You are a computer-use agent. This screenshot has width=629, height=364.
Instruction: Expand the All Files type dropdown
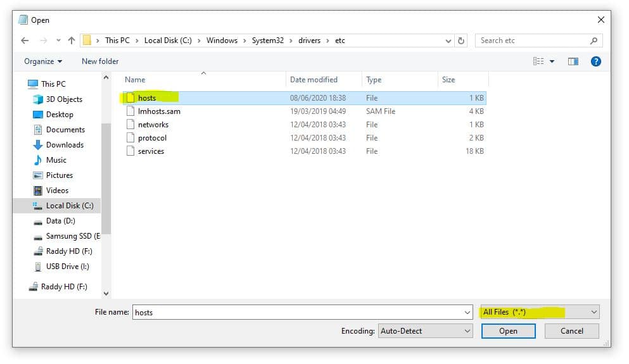pyautogui.click(x=594, y=312)
